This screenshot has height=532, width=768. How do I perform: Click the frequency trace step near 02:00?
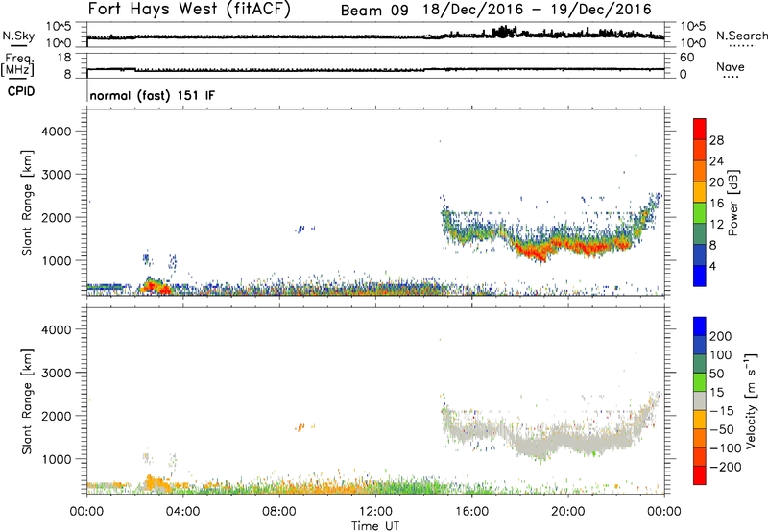(x=135, y=70)
